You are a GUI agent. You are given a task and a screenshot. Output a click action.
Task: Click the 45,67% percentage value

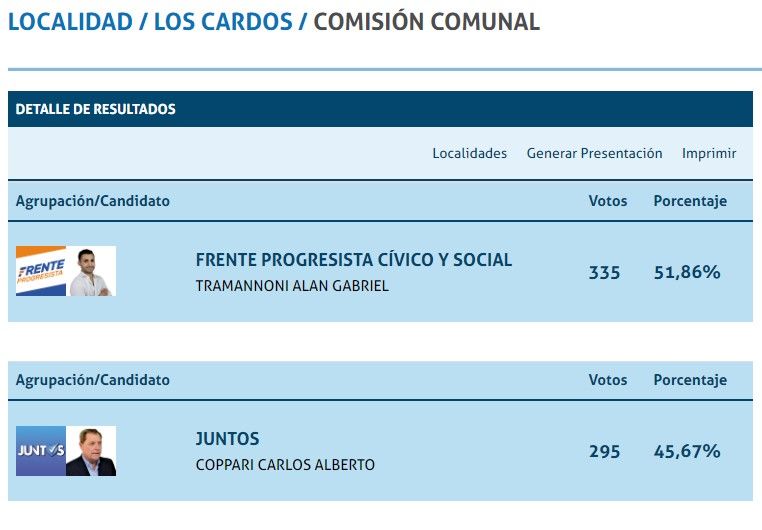coord(687,452)
